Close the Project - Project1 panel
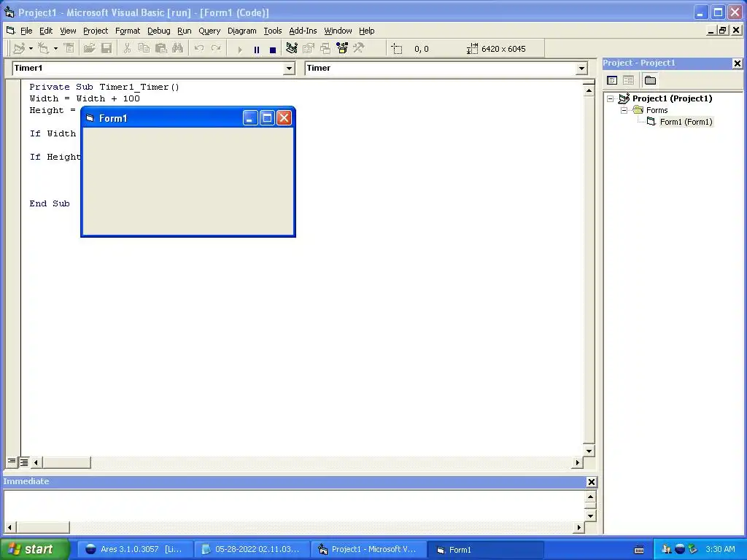747x560 pixels. [x=737, y=63]
